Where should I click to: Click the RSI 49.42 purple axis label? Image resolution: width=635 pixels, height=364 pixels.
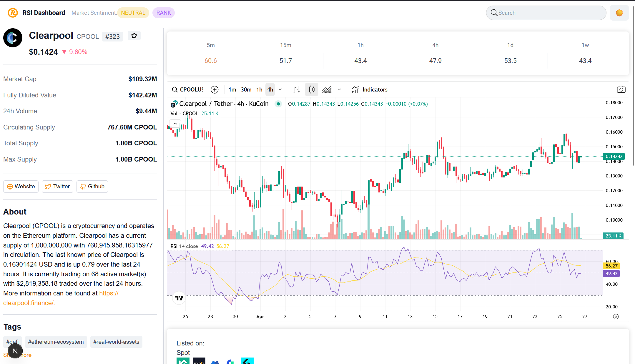click(x=611, y=274)
